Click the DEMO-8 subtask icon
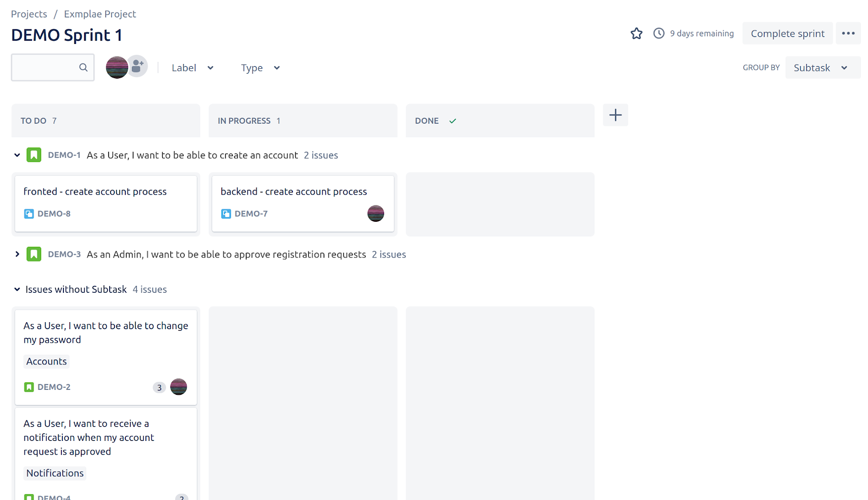This screenshot has width=868, height=500. (29, 214)
